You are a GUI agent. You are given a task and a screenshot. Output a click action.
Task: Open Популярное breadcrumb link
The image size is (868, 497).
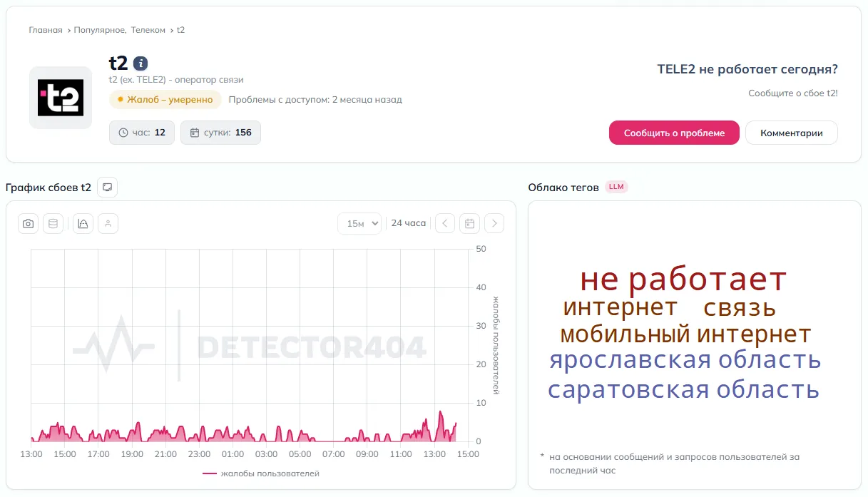tap(101, 30)
